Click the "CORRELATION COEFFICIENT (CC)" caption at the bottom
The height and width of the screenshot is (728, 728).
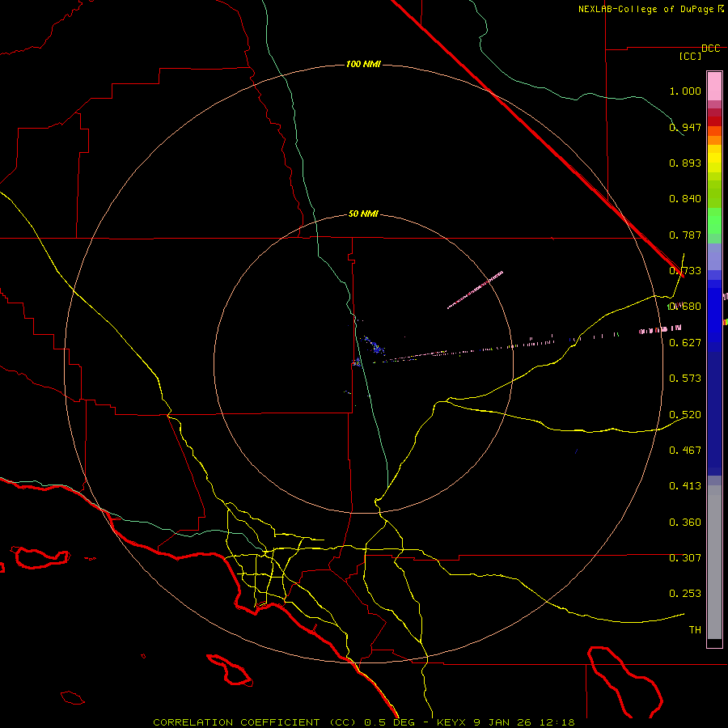[x=255, y=722]
